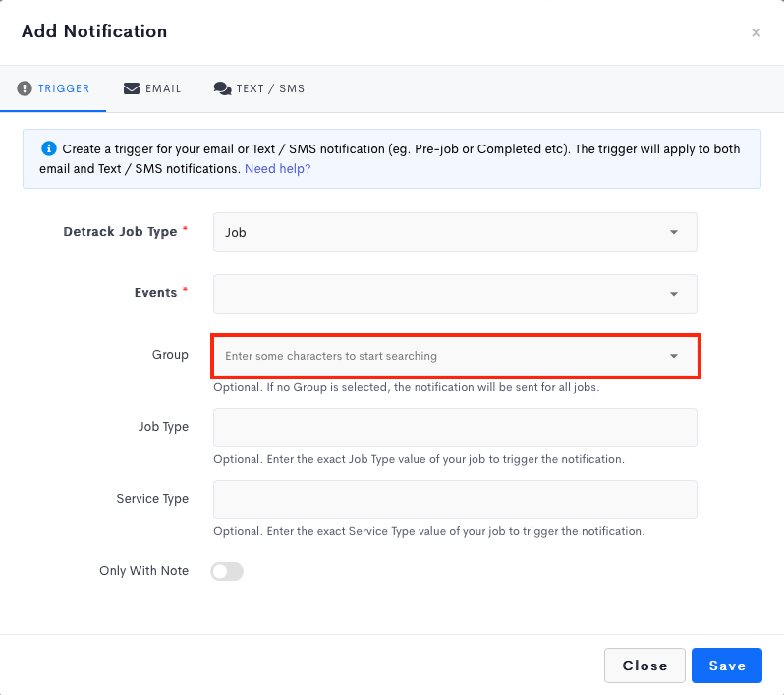
Task: Switch to the Text / SMS tab
Action: pyautogui.click(x=259, y=88)
